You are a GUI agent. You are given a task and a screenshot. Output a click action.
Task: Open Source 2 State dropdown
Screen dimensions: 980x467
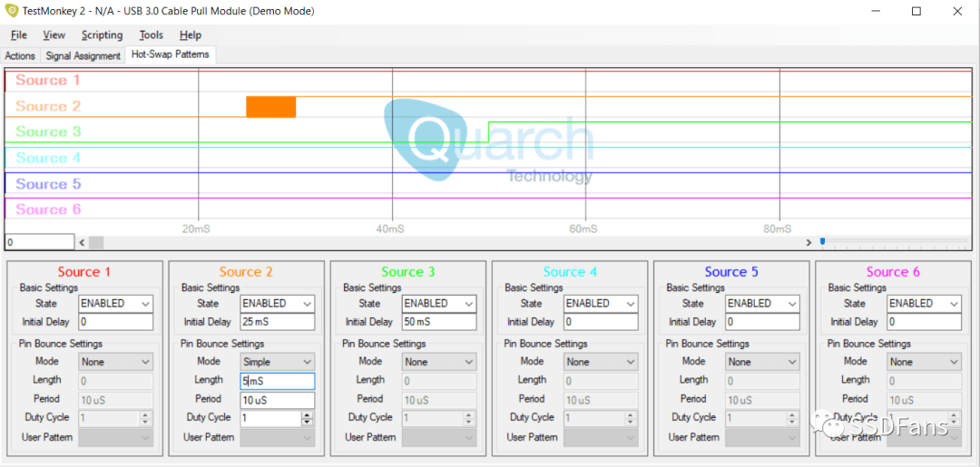click(278, 304)
